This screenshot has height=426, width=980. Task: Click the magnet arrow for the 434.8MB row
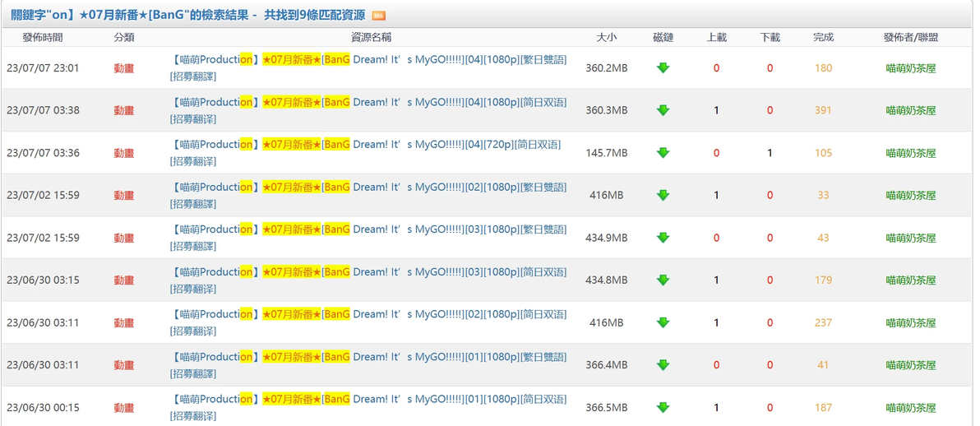pyautogui.click(x=663, y=280)
